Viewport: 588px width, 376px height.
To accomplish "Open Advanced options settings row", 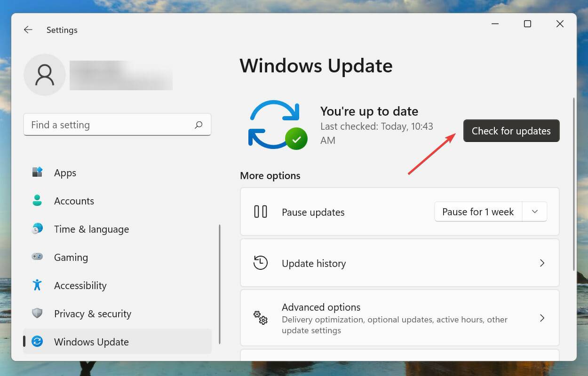I will tap(400, 318).
